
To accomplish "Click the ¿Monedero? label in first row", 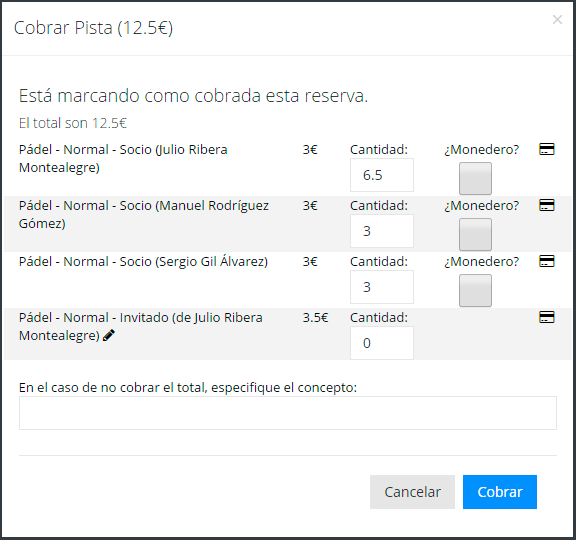I will pos(482,150).
